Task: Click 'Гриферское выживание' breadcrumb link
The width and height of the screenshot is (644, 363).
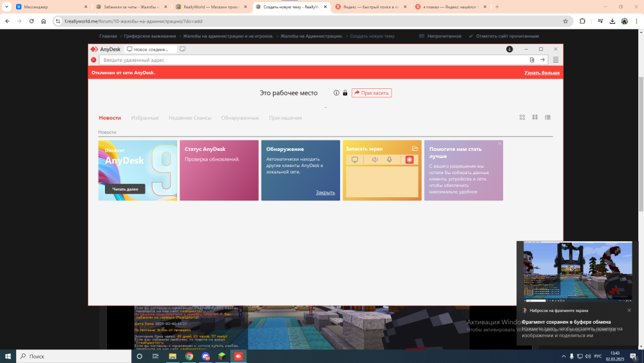Action: tap(150, 36)
